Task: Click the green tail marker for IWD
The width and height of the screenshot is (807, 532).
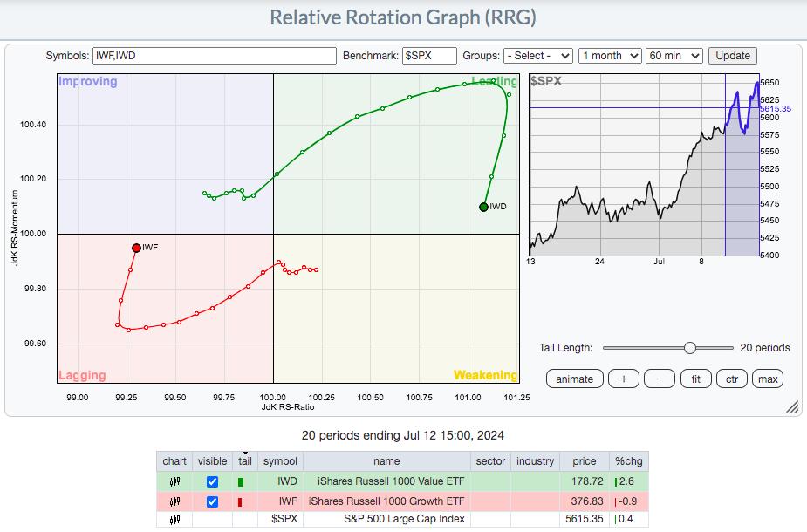Action: click(241, 481)
